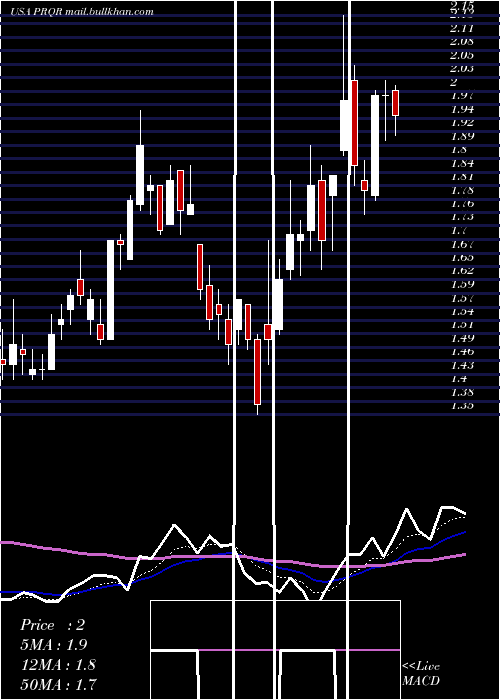Select the 1.57 price axis label
The height and width of the screenshot is (700, 500).
[x=462, y=298]
